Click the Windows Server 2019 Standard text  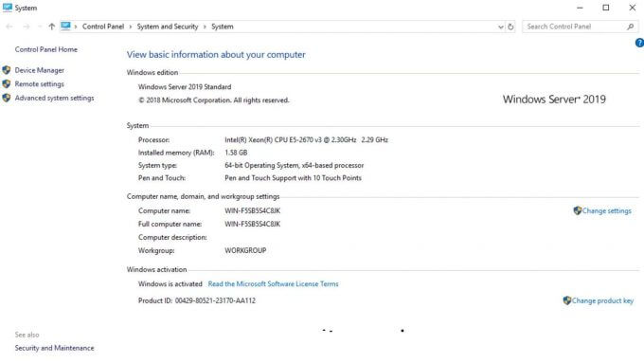tap(185, 87)
